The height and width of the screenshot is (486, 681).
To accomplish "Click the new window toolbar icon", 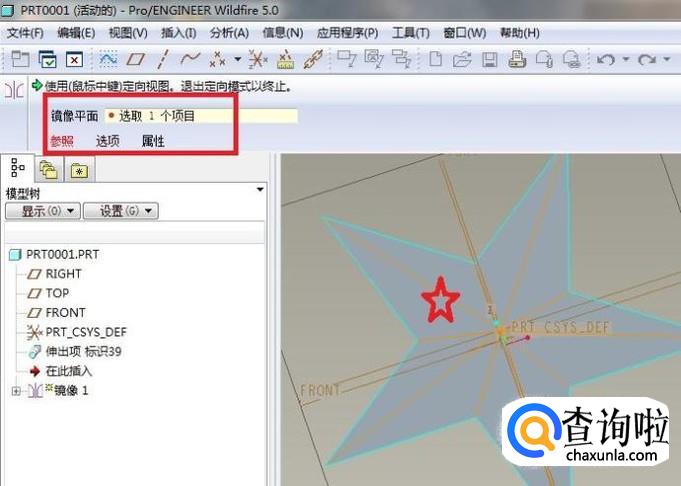I will 20,59.
